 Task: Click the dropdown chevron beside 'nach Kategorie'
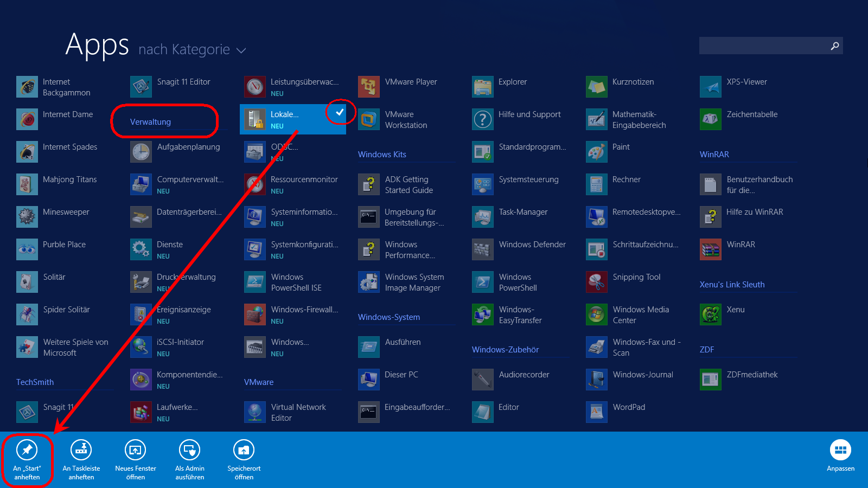click(x=241, y=50)
